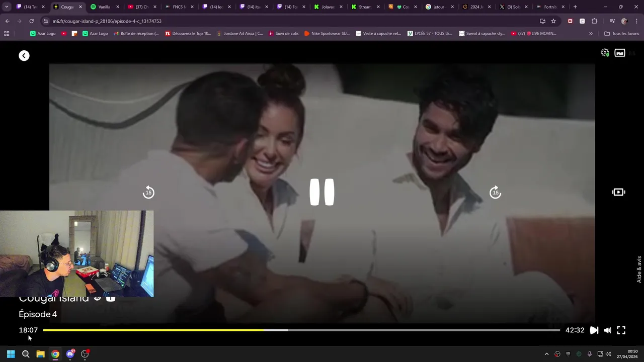Open the media control icon in Chrome toolbar
The height and width of the screenshot is (362, 644).
click(x=612, y=21)
